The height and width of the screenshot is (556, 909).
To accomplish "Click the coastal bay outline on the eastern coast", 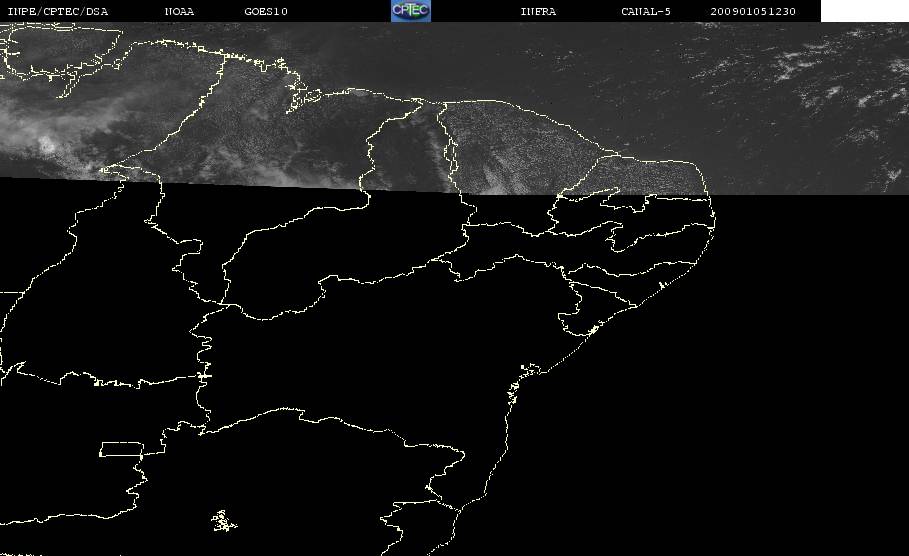I will [x=529, y=370].
